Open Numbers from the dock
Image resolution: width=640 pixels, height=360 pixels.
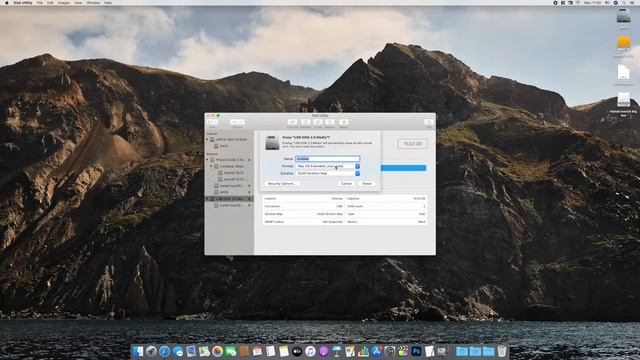point(363,351)
